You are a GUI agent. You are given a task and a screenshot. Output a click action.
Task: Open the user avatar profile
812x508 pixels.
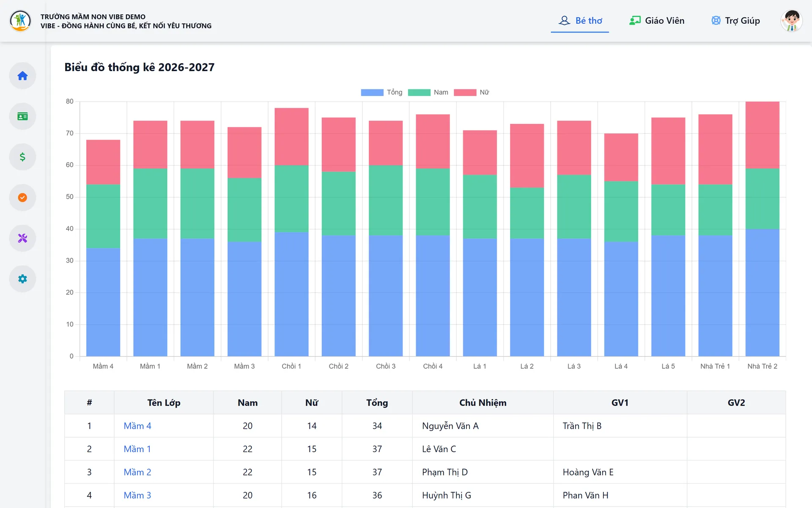pyautogui.click(x=791, y=21)
